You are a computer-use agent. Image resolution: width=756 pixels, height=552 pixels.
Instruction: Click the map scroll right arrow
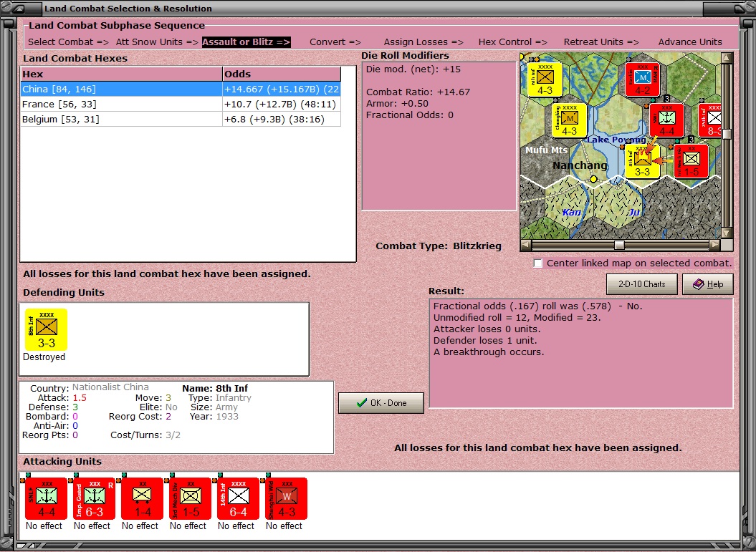click(715, 245)
